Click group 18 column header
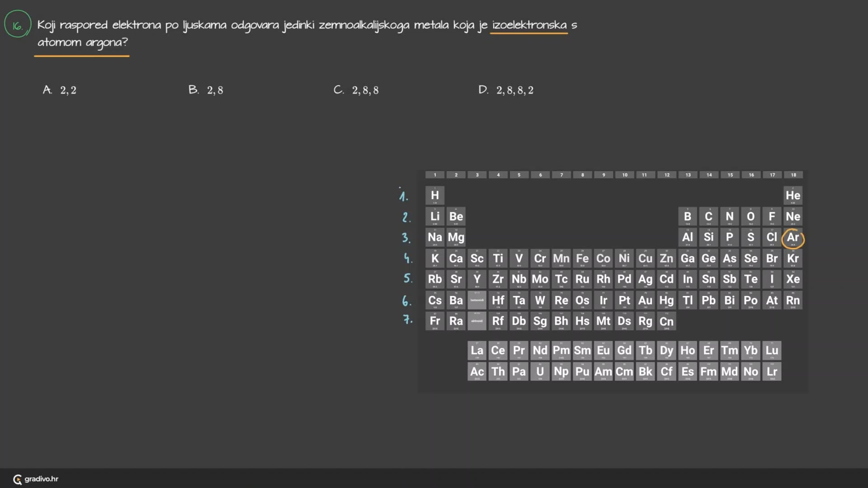This screenshot has width=868, height=488. tap(793, 175)
